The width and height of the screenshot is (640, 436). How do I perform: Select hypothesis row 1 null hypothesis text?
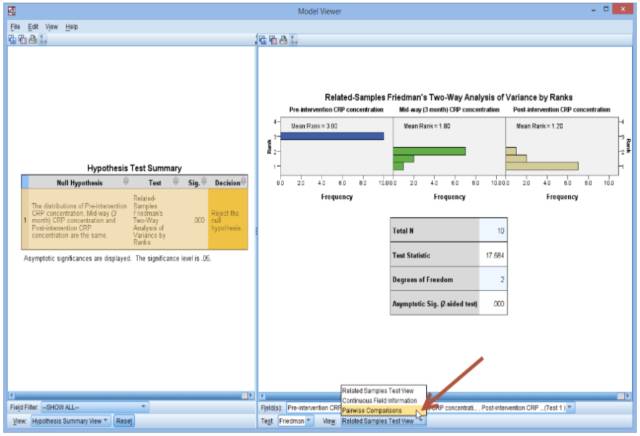tap(79, 220)
